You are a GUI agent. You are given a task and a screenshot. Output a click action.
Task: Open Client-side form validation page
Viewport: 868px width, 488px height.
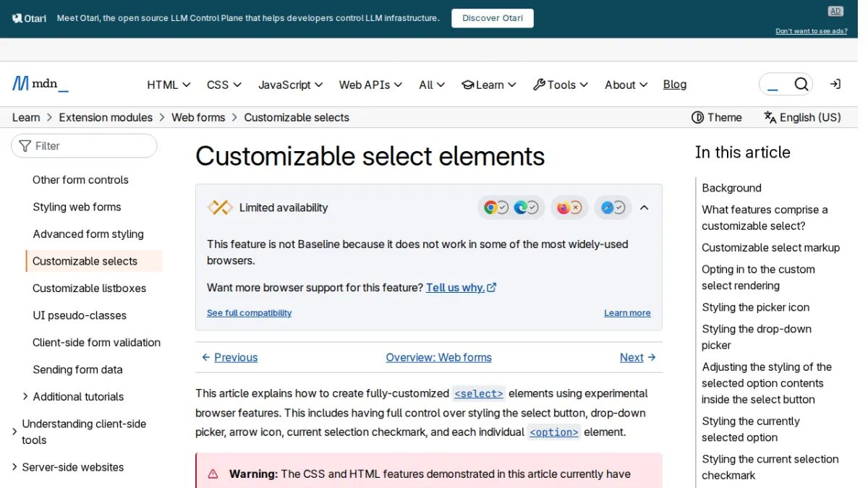point(97,342)
